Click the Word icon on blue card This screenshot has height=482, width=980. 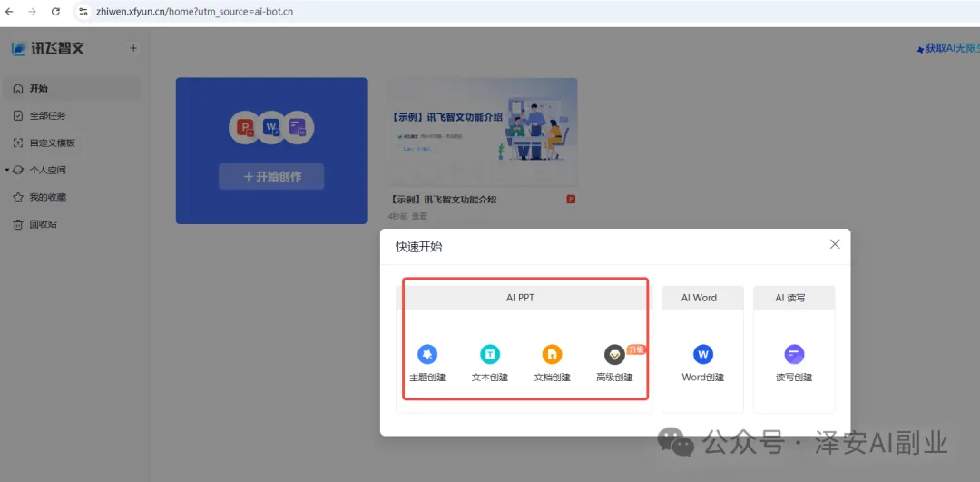(x=271, y=128)
